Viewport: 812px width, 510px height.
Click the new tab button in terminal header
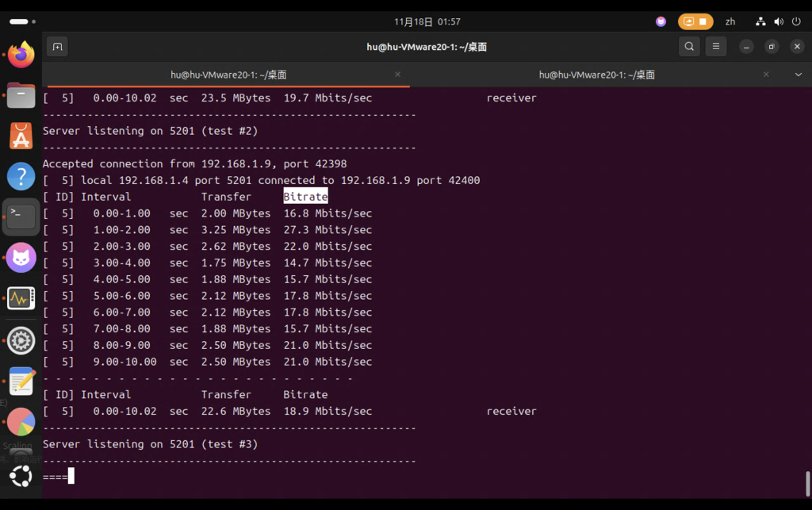click(57, 47)
